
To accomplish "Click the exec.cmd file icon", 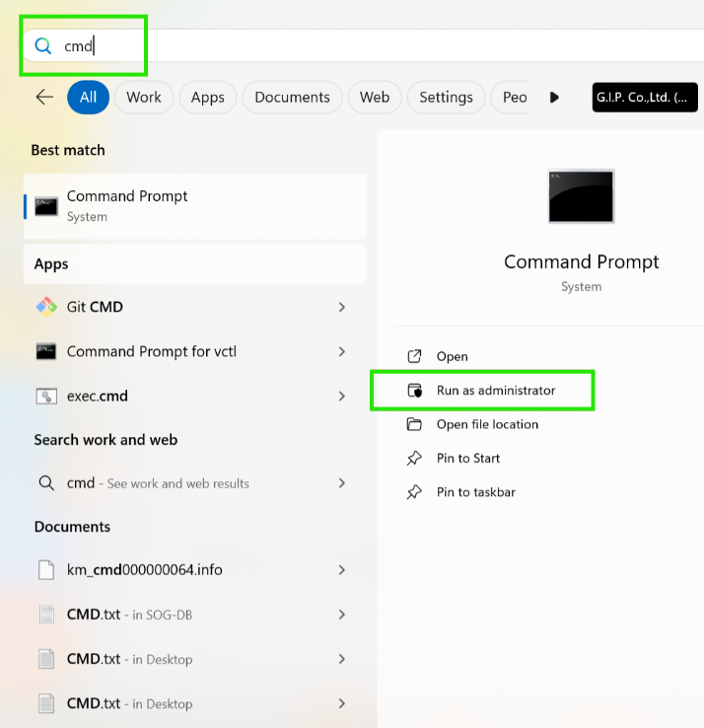I will (46, 396).
